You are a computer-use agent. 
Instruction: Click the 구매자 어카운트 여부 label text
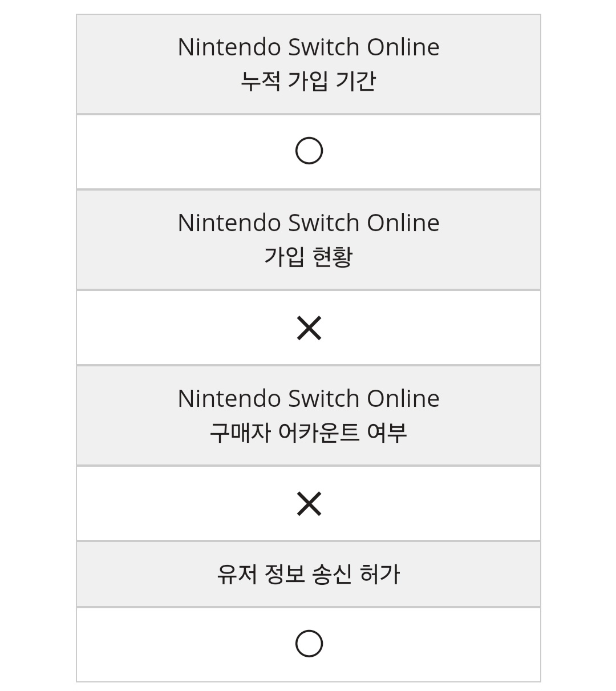308,433
